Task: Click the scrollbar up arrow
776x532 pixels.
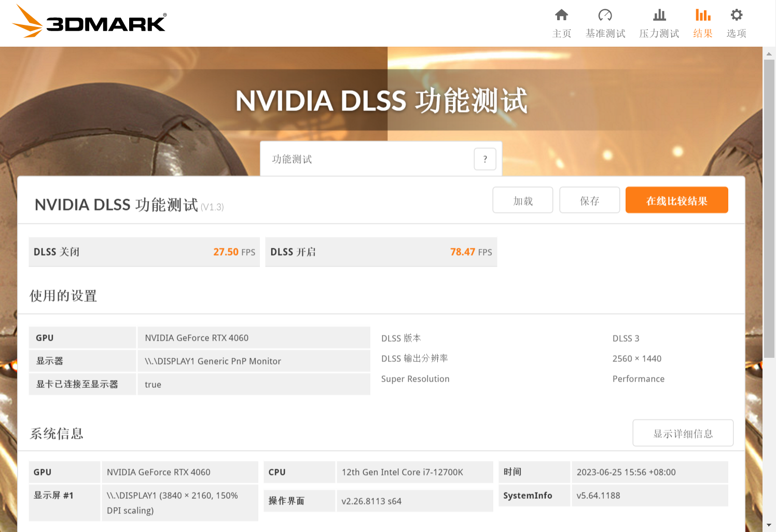Action: click(x=769, y=53)
